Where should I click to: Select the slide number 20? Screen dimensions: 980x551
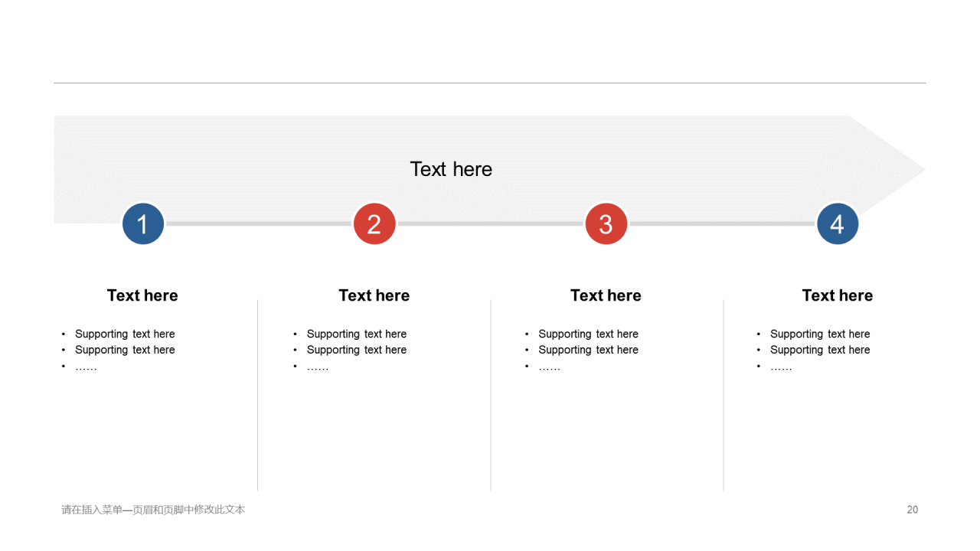pyautogui.click(x=913, y=510)
